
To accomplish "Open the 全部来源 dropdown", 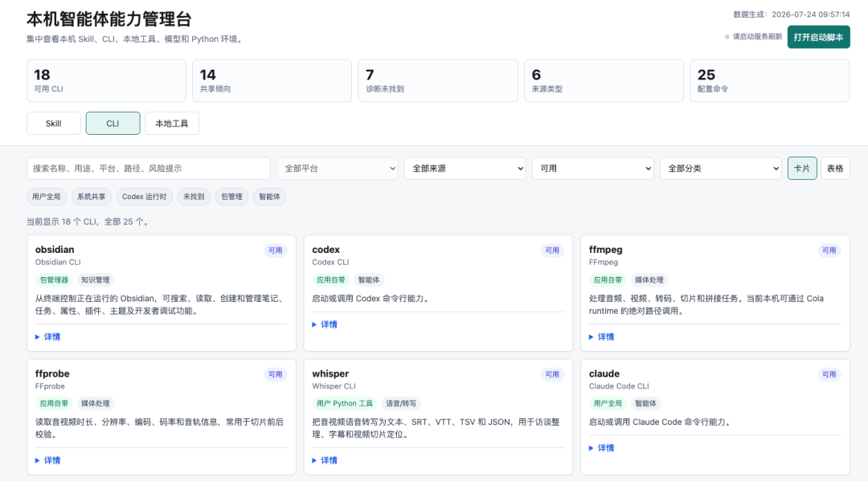I will point(465,168).
